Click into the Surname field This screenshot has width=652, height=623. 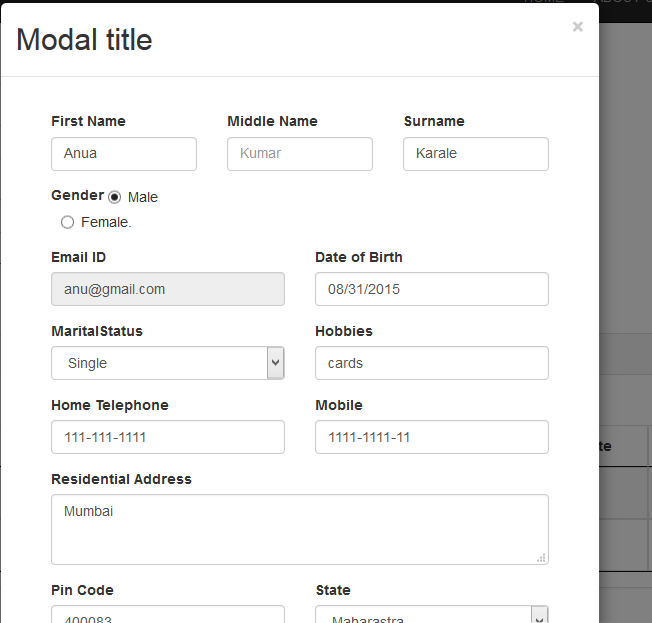click(x=476, y=154)
